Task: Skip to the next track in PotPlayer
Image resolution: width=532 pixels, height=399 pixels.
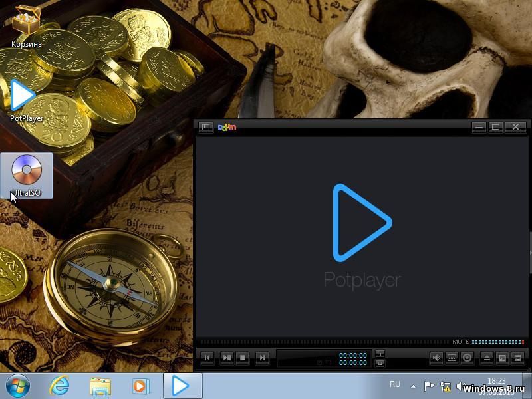Action: (262, 358)
